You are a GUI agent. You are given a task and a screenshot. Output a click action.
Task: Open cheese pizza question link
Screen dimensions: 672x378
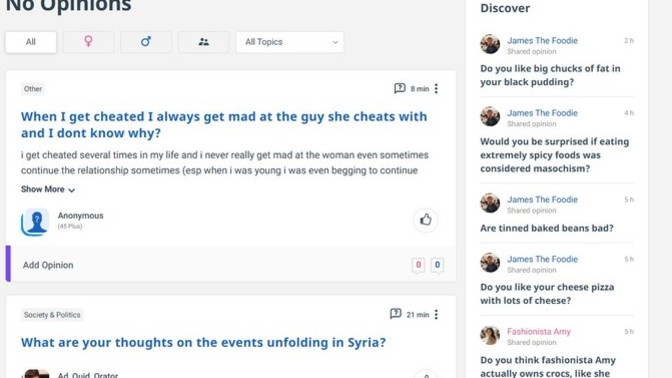pos(547,294)
